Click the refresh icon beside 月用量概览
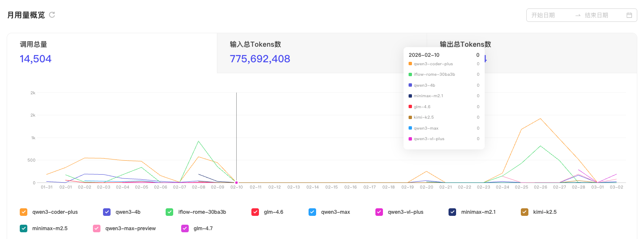 tap(52, 15)
